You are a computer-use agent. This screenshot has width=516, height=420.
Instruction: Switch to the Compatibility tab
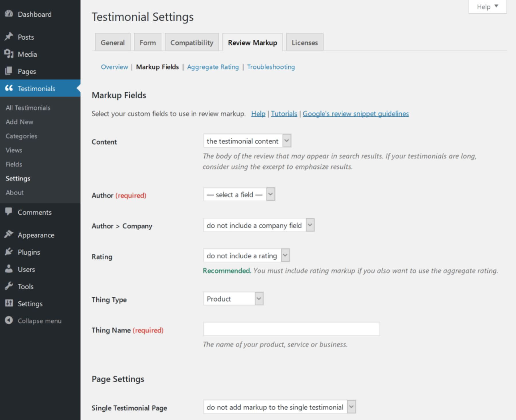[191, 42]
